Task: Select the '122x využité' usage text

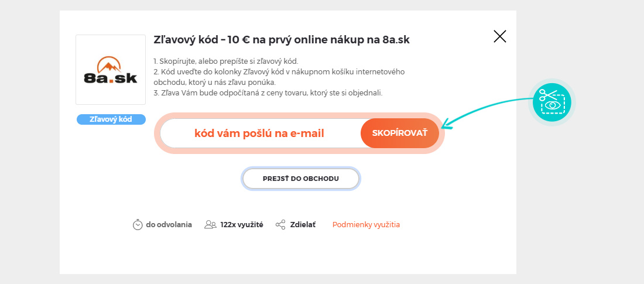Action: [241, 225]
